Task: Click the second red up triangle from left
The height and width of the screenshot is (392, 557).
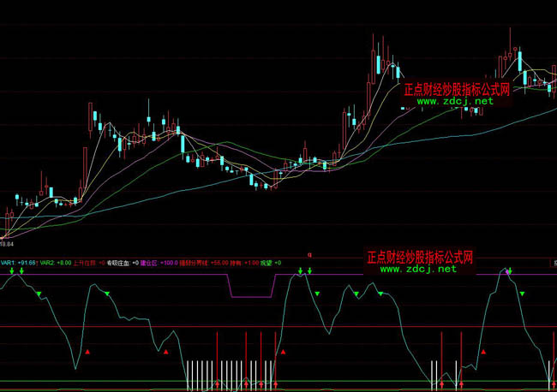Action: click(166, 352)
